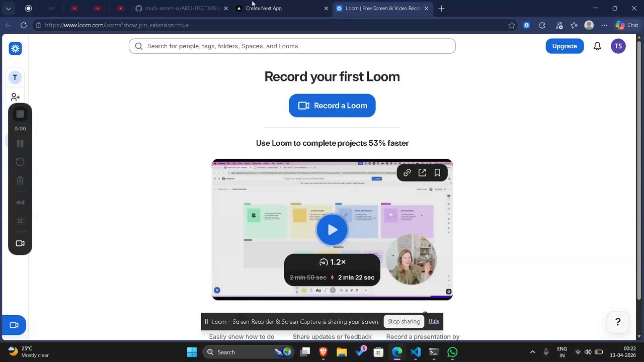Click the stop recording button in recorder panel
Viewport: 644px width, 362px height.
point(20,114)
